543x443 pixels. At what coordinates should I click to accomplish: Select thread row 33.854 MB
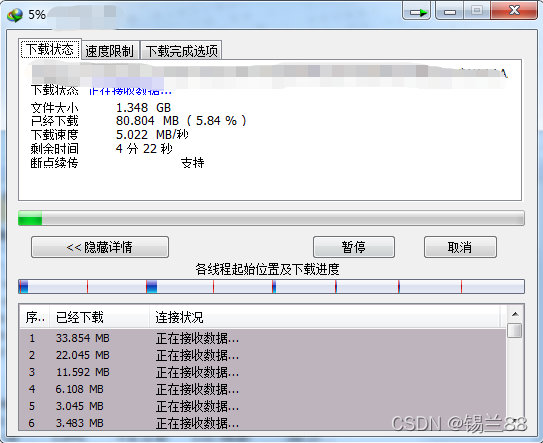point(262,338)
